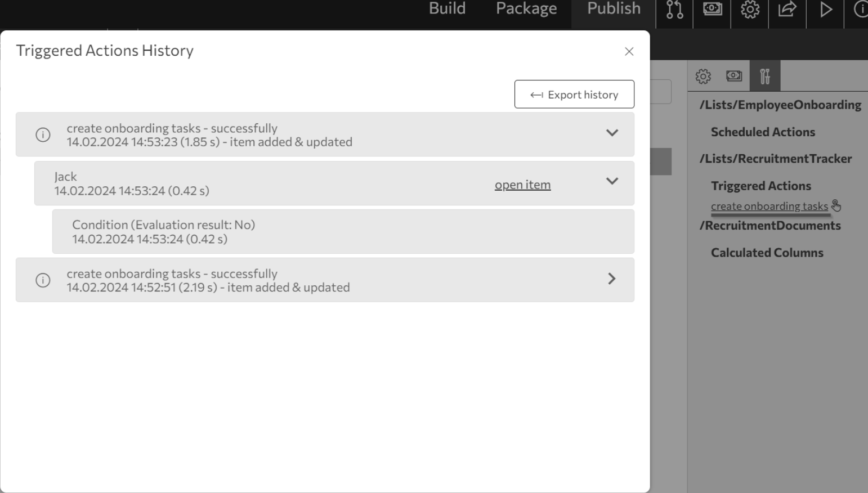Click info icon of the 14:53:23 entry

point(43,135)
